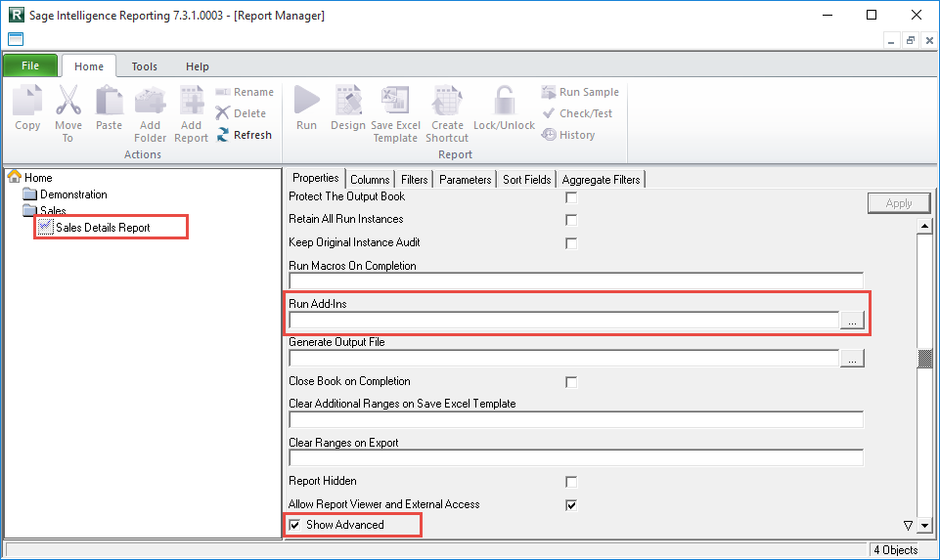Click the Generate Output File field
Image resolution: width=940 pixels, height=560 pixels.
(x=564, y=358)
